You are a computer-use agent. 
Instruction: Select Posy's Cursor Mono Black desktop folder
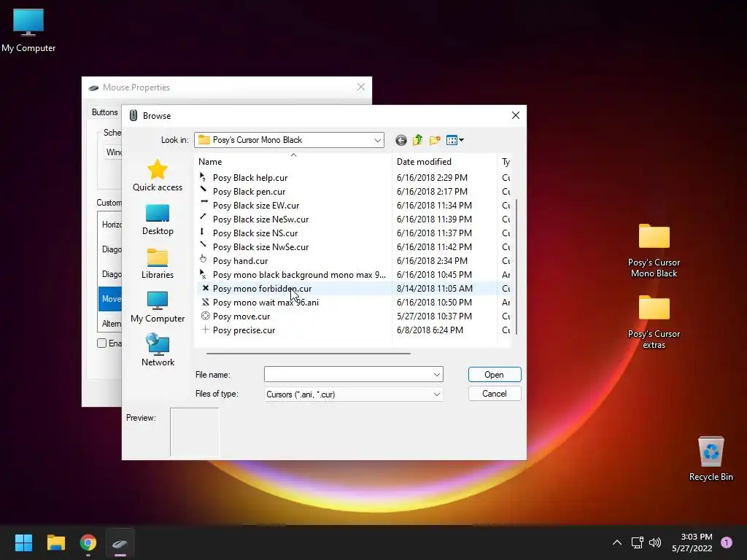click(654, 251)
